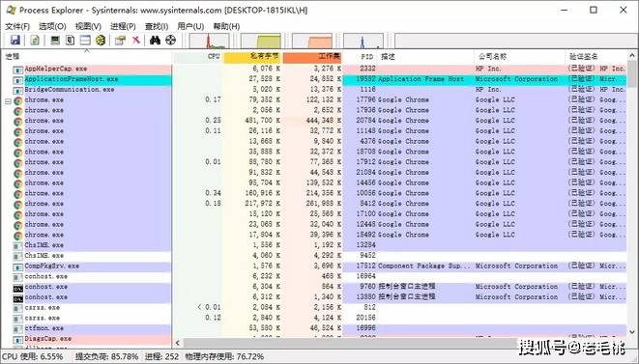This screenshot has width=639, height=364.
Task: Click the console icon of conhost PID 13880
Action: click(x=18, y=298)
